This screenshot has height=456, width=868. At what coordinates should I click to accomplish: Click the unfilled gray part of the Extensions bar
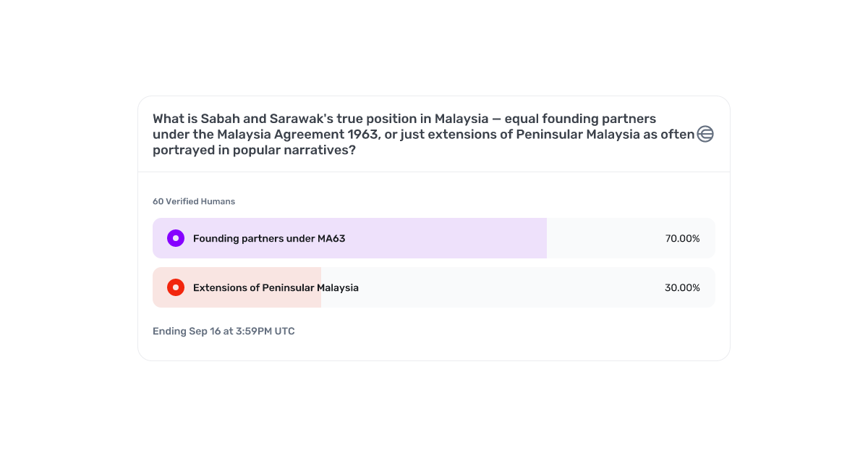[x=492, y=287]
